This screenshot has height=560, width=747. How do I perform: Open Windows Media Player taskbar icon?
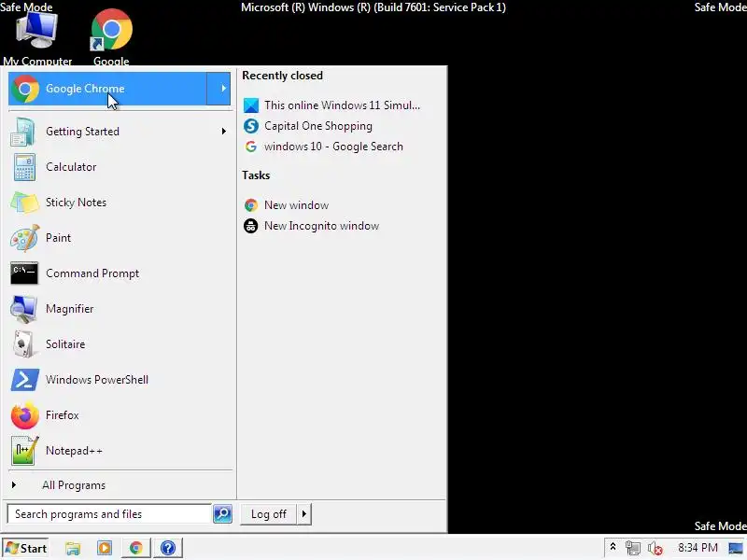coord(105,549)
